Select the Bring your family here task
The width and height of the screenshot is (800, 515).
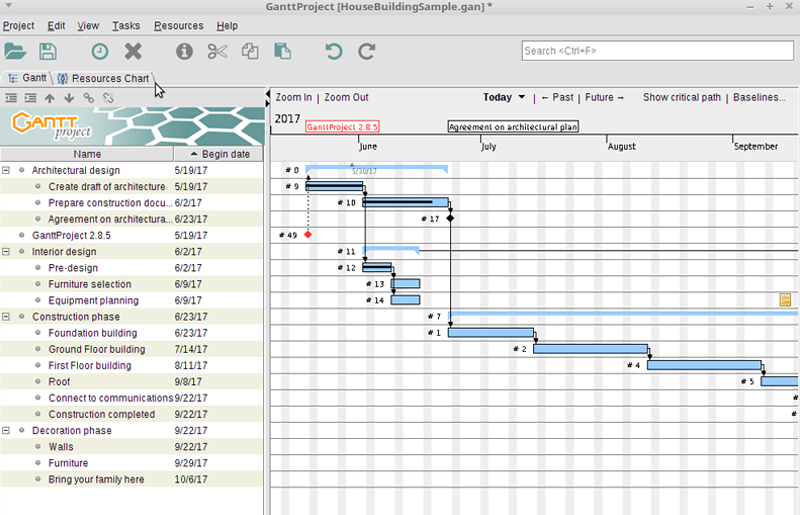[x=132, y=479]
